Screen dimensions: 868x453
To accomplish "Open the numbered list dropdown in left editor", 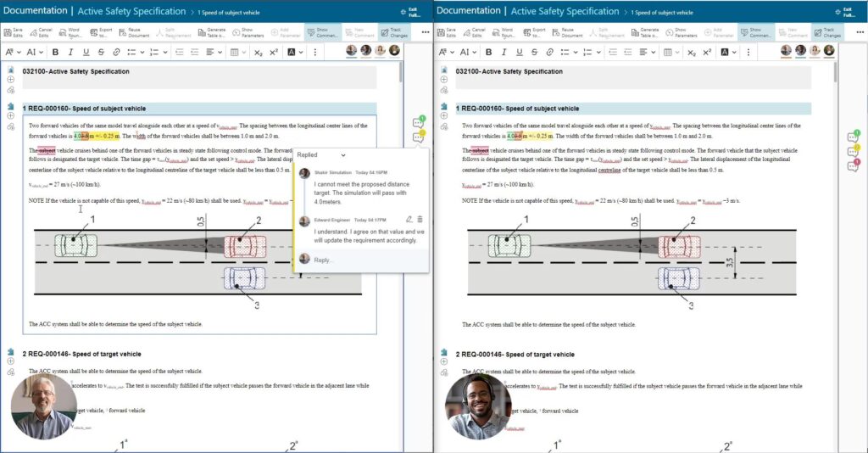I will (x=159, y=52).
